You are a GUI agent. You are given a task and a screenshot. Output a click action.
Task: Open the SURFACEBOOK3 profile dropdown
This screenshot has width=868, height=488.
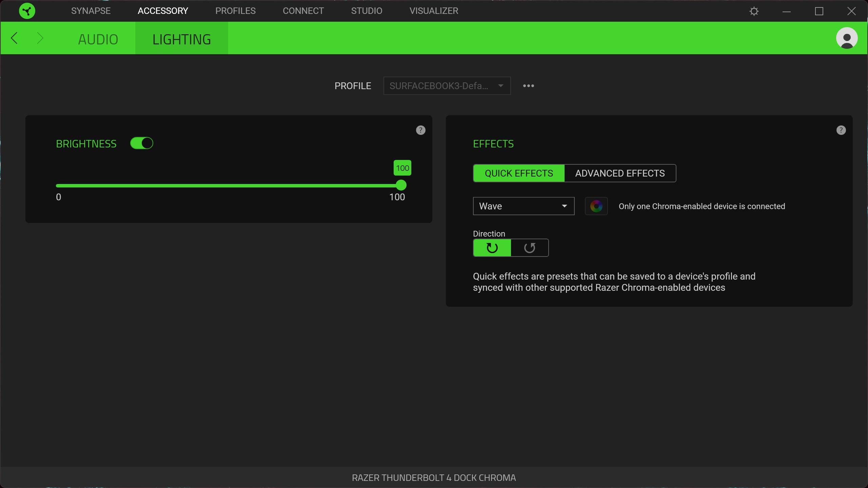coord(447,86)
